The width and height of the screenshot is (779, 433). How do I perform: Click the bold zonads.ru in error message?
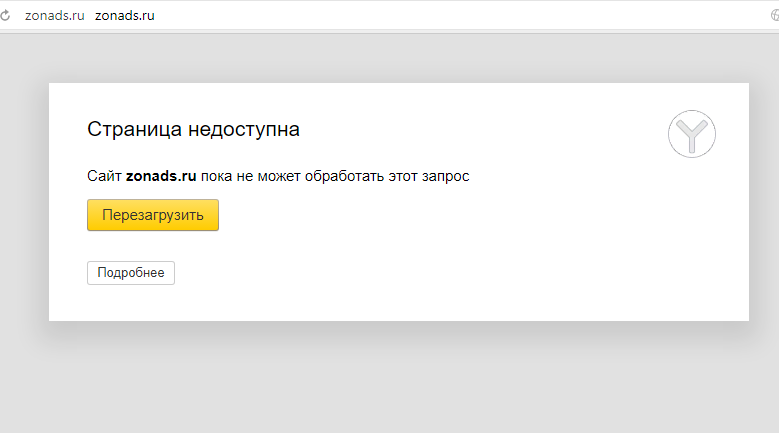(x=160, y=176)
